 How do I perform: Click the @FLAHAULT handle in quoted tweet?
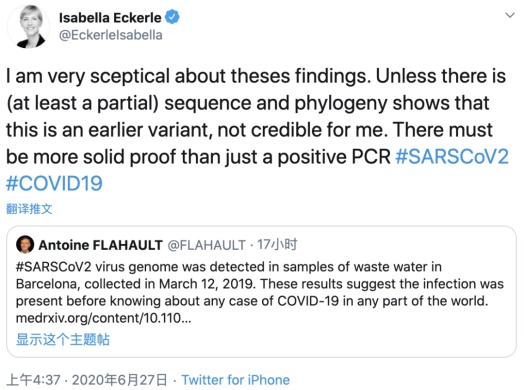point(207,245)
